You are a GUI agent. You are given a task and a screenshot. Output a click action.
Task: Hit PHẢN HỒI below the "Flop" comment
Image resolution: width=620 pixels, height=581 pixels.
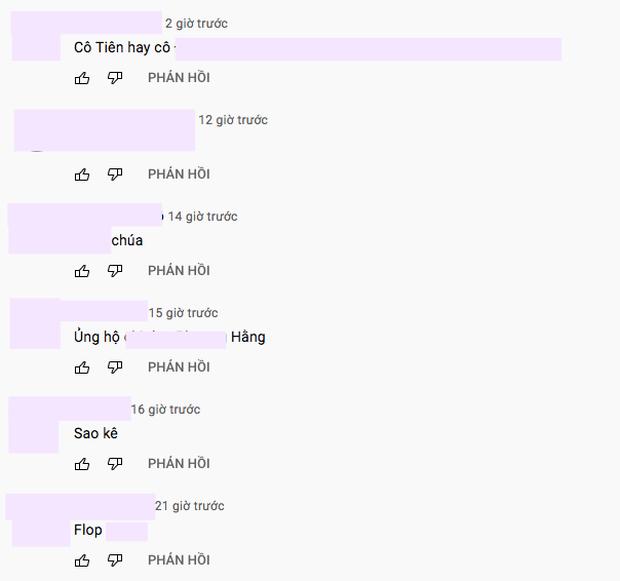point(179,561)
